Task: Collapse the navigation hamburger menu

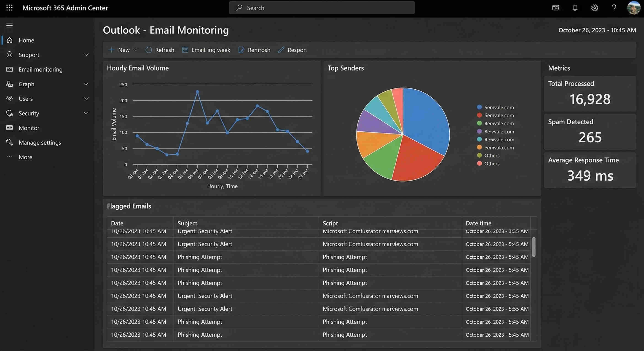Action: (x=10, y=26)
